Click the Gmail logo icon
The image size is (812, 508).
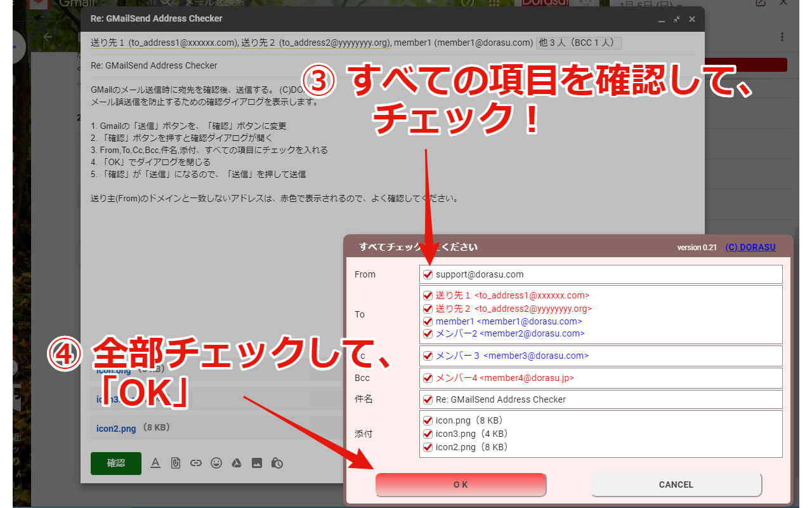[39, 4]
